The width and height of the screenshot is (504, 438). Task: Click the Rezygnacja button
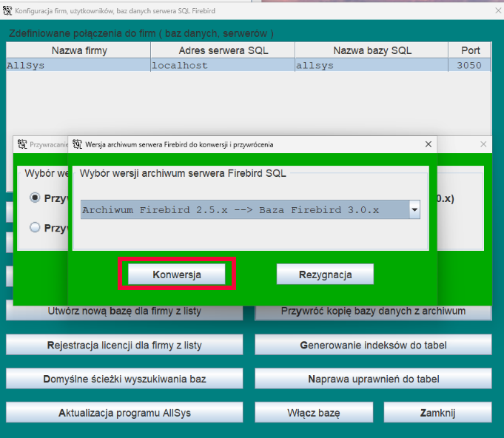pyautogui.click(x=325, y=274)
